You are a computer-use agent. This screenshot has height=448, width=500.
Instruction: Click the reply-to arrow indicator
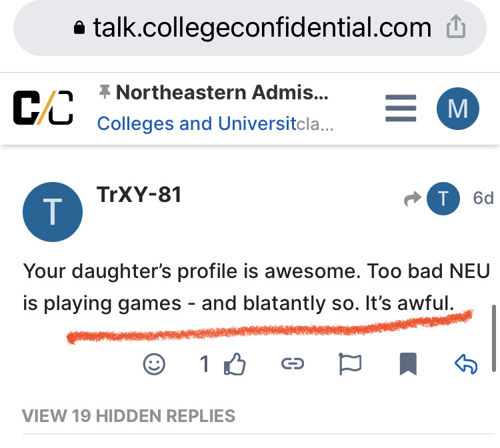[x=412, y=199]
